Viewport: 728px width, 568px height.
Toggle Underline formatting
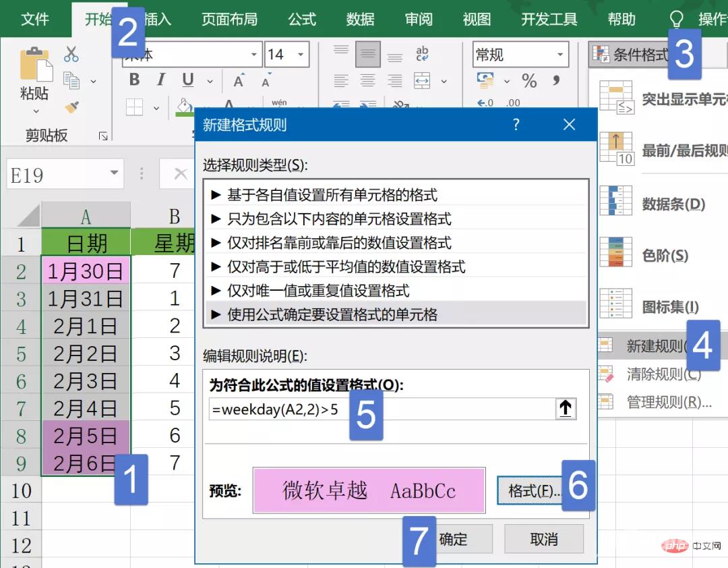(x=188, y=80)
